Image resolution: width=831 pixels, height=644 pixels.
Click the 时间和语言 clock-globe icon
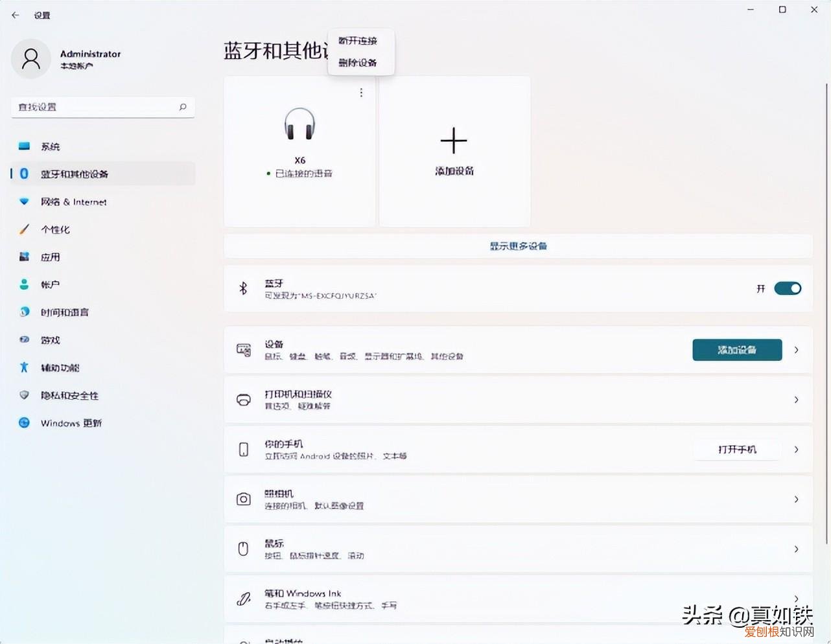click(x=24, y=312)
